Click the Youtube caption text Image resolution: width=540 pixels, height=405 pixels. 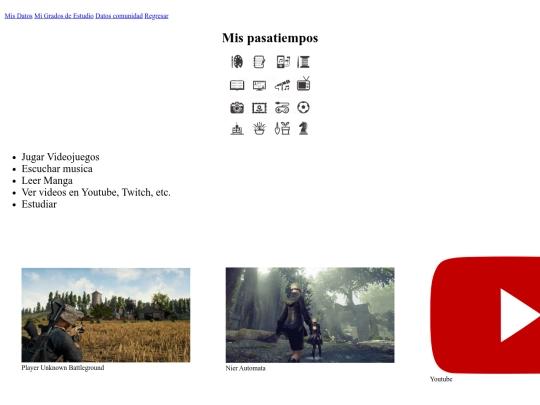441,379
